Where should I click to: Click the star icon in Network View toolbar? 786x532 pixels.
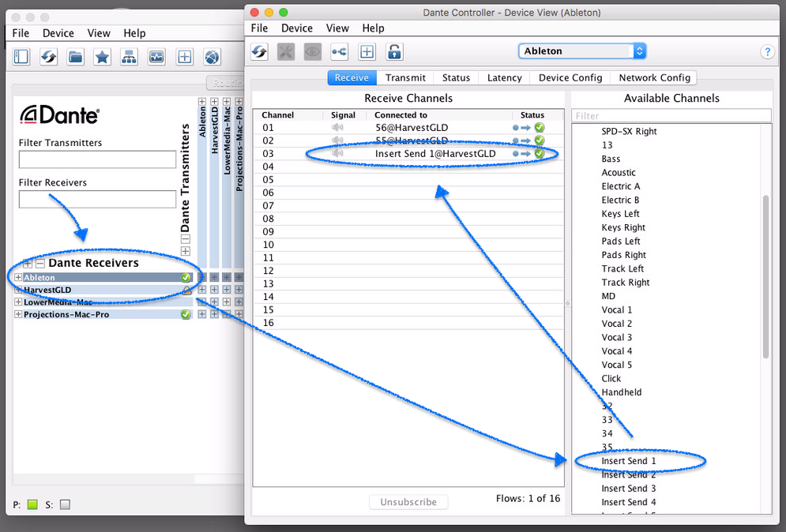pyautogui.click(x=102, y=57)
